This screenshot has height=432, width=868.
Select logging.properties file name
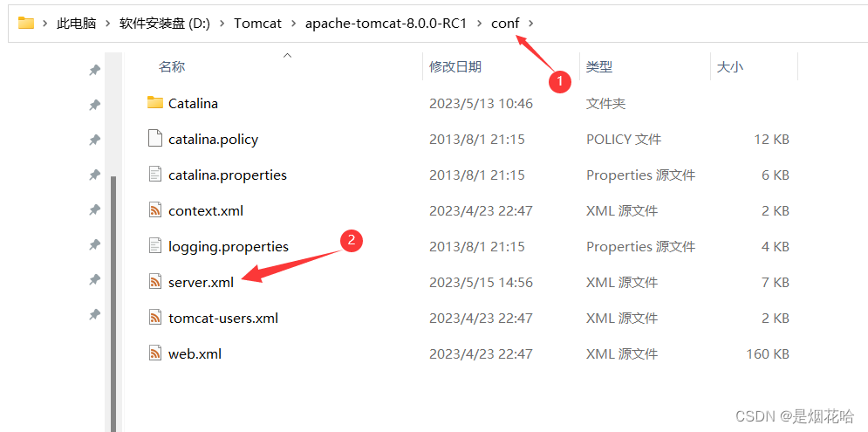pyautogui.click(x=229, y=246)
